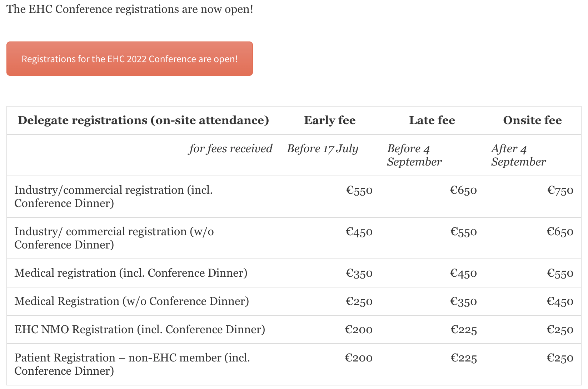The image size is (588, 389).
Task: Click the EHC 2022 Conference registrations button
Action: (x=130, y=59)
